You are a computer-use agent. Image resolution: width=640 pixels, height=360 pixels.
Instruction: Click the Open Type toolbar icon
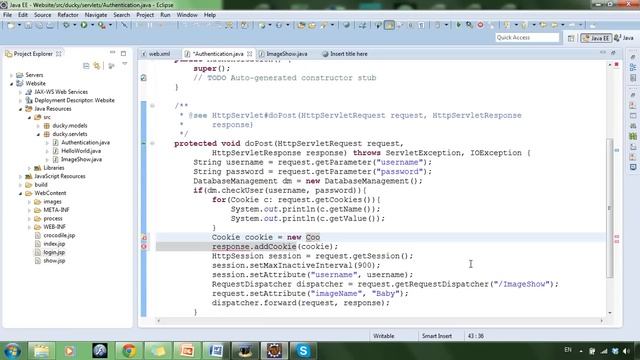pos(301,25)
